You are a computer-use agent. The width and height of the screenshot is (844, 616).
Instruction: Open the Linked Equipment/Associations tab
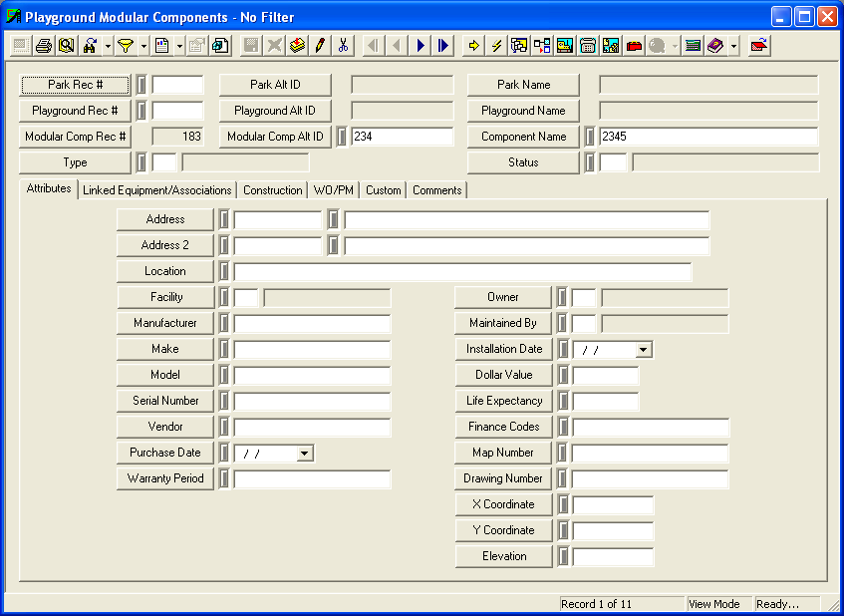[157, 190]
